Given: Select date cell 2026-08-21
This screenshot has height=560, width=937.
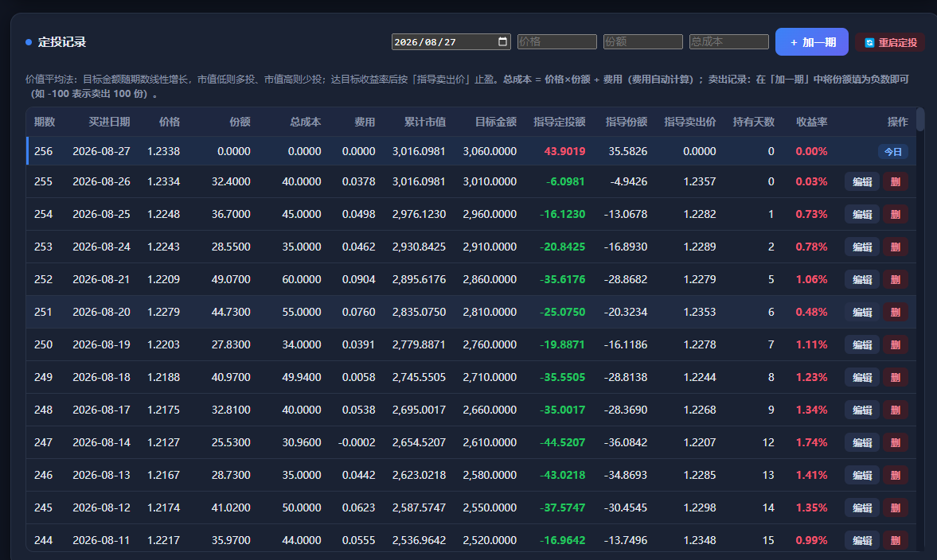Looking at the screenshot, I should tap(101, 279).
